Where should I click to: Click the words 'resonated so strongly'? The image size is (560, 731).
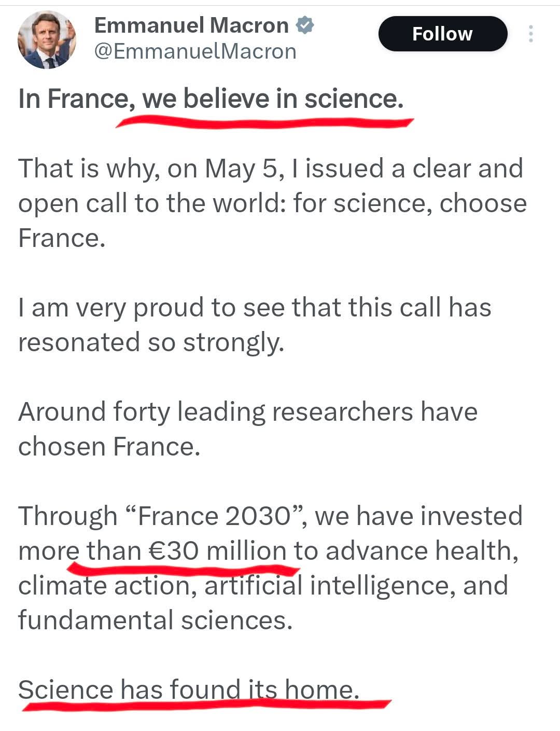[151, 342]
